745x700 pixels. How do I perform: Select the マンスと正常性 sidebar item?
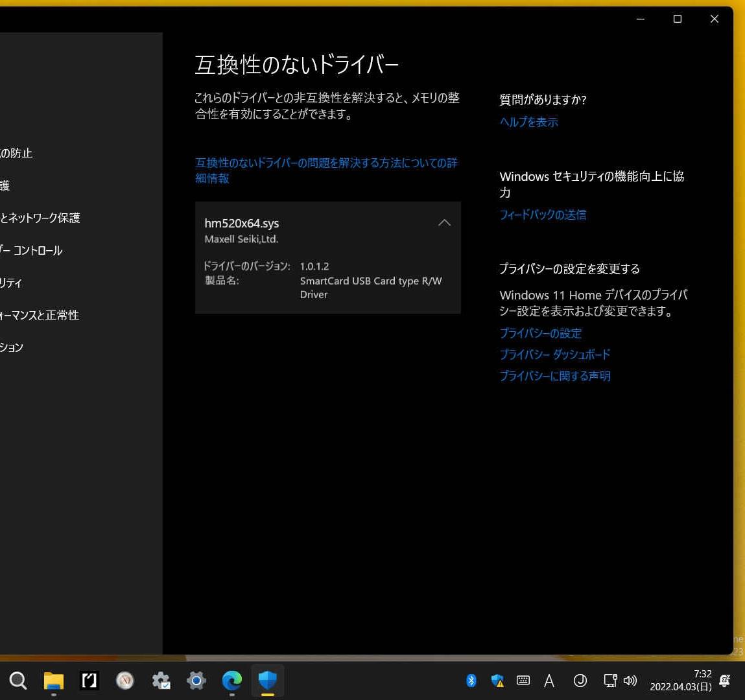pyautogui.click(x=40, y=315)
